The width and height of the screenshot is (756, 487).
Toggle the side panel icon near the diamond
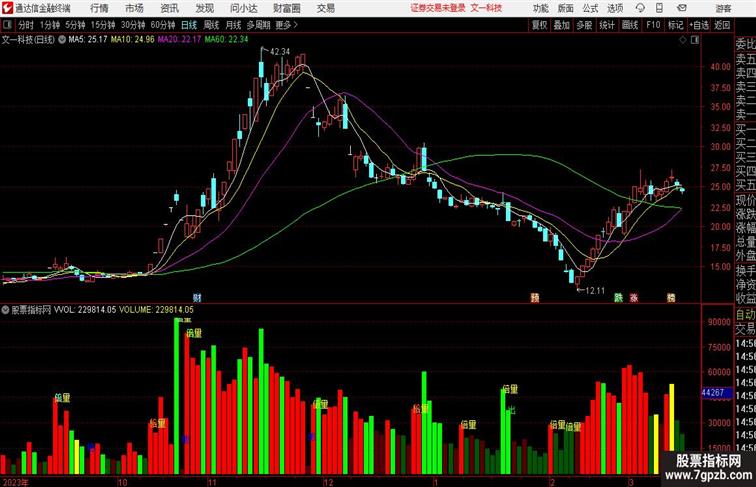pyautogui.click(x=695, y=40)
